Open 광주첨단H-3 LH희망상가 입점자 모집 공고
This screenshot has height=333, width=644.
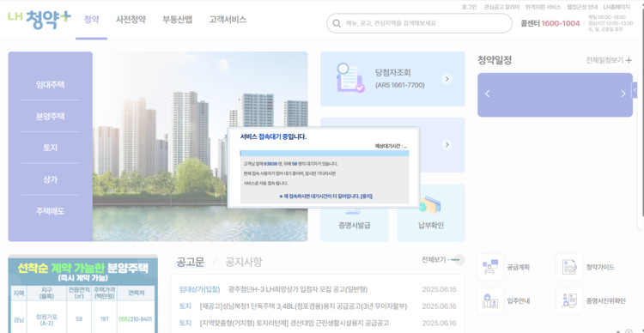(298, 289)
